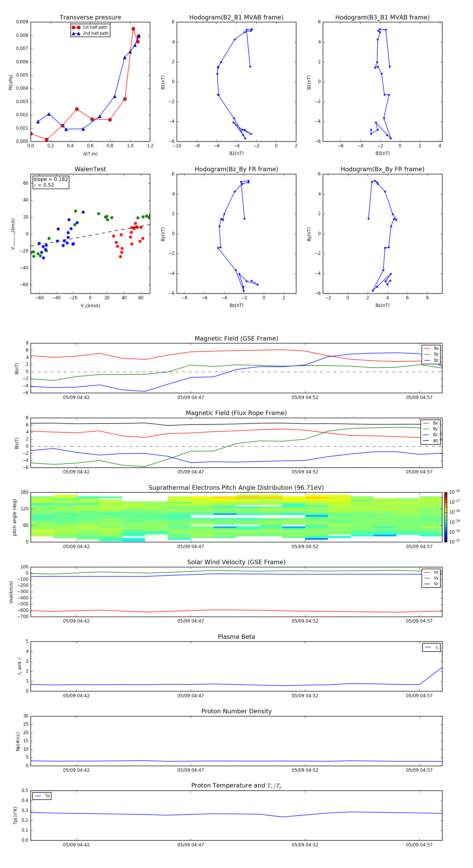The height and width of the screenshot is (868, 473).
Task: Click the 'Hodogram(B2_B1 MVAB frame)' title
Action: 236,18
